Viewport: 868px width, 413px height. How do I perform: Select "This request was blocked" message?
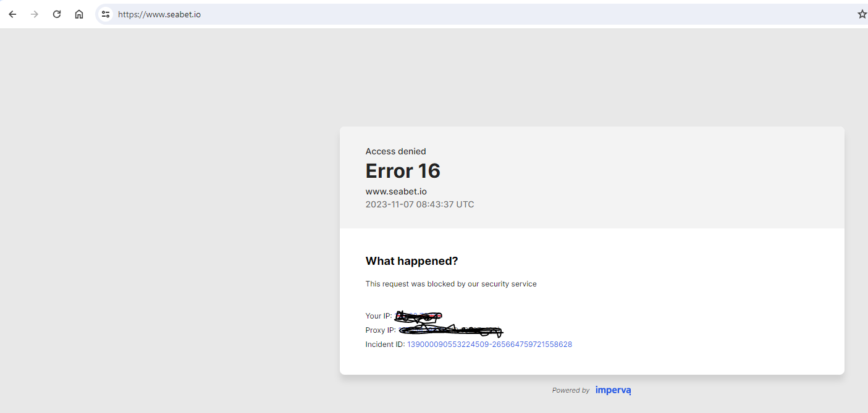click(x=451, y=284)
